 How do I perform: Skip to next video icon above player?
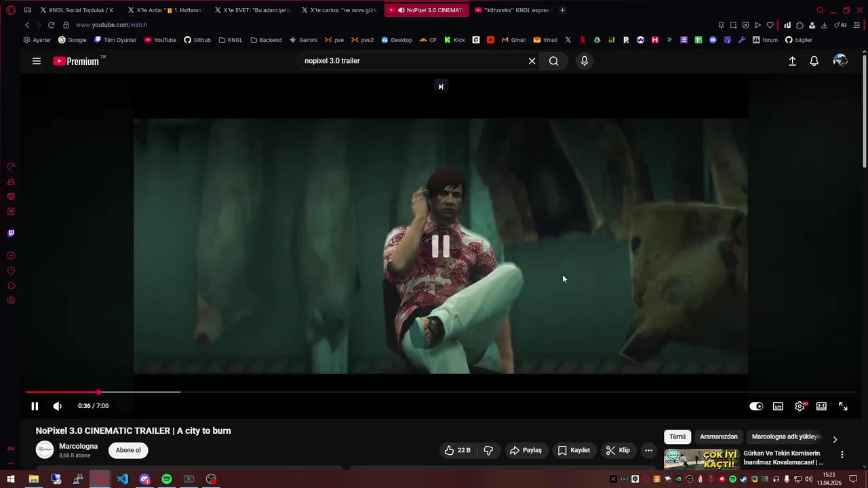point(441,86)
